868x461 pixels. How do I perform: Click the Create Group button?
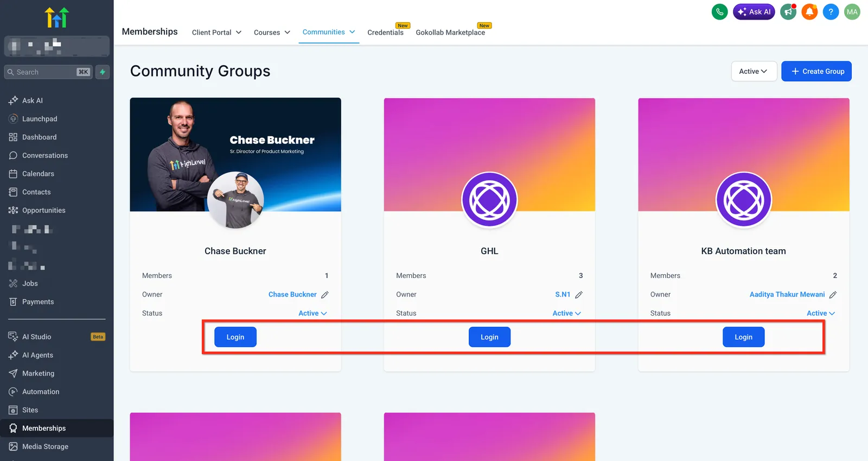(x=816, y=71)
